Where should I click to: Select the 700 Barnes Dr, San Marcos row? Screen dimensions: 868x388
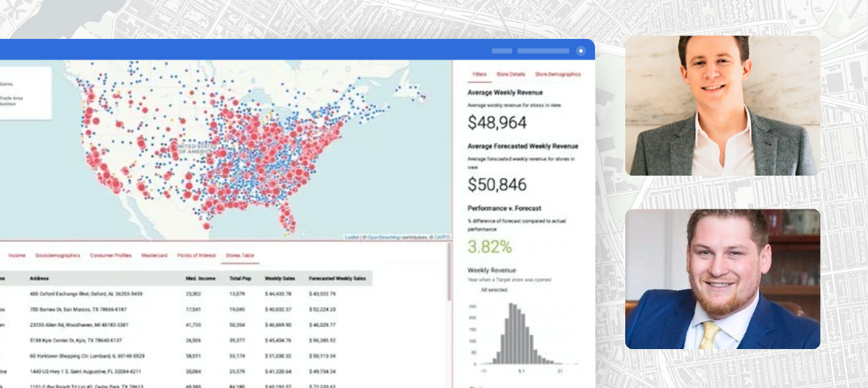tap(186, 309)
